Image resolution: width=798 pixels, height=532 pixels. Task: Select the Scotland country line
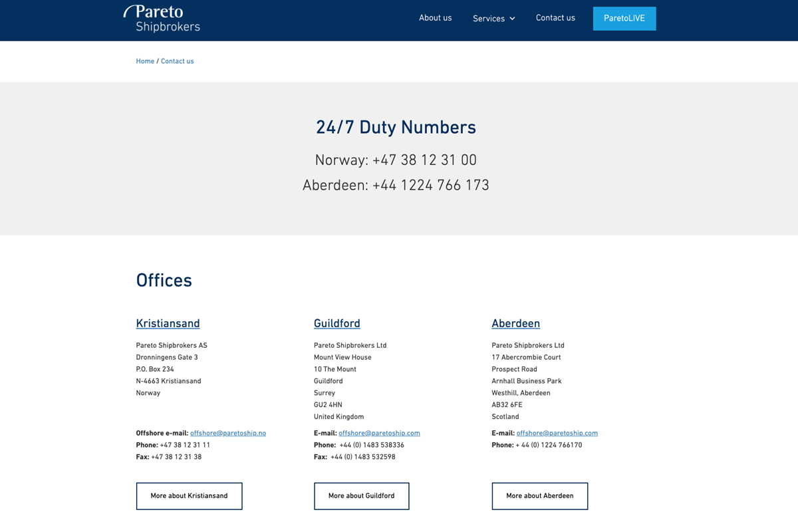pos(505,418)
